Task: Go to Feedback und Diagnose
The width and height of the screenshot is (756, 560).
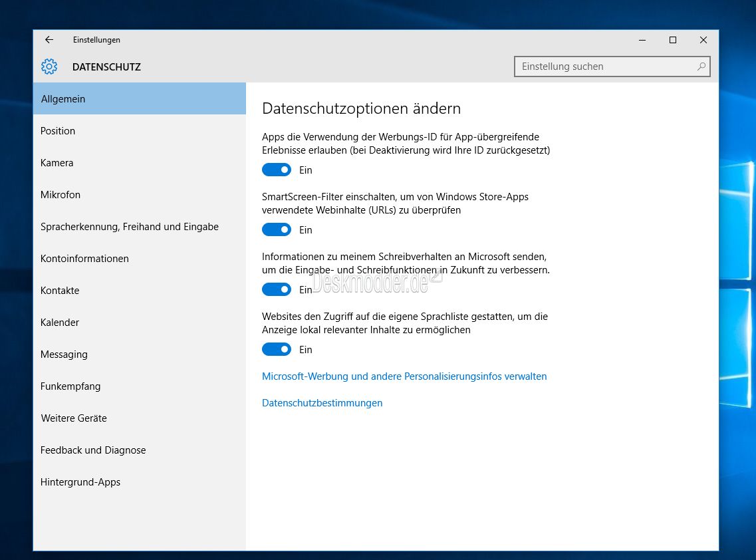Action: 140,450
